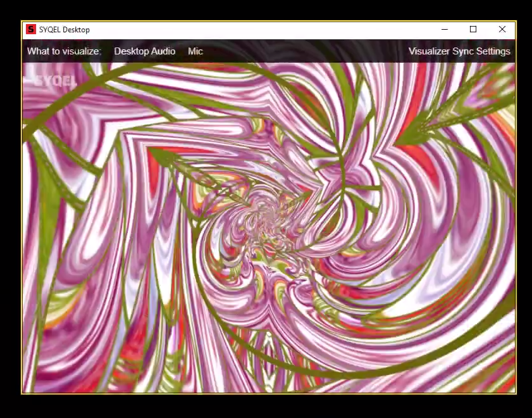Close the SYQEL Desktop window
The height and width of the screenshot is (418, 532).
[x=502, y=30]
